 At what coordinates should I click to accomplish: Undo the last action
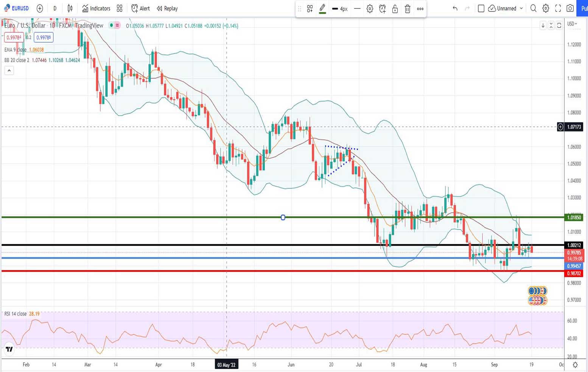click(x=455, y=8)
